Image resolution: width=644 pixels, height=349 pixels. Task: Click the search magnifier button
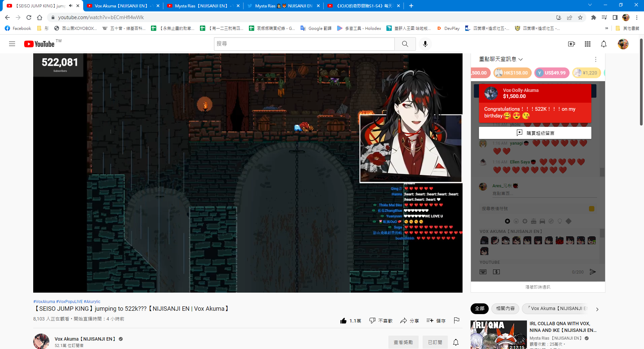coord(405,44)
